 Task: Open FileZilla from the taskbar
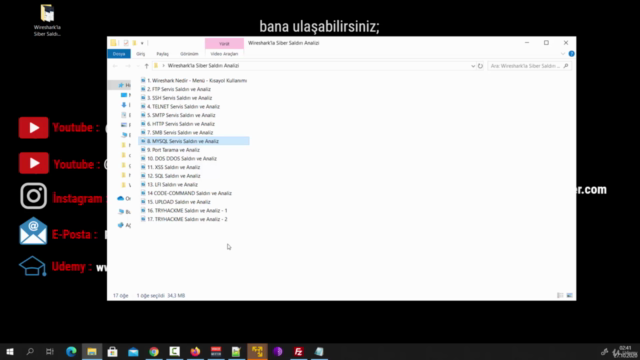pos(298,351)
